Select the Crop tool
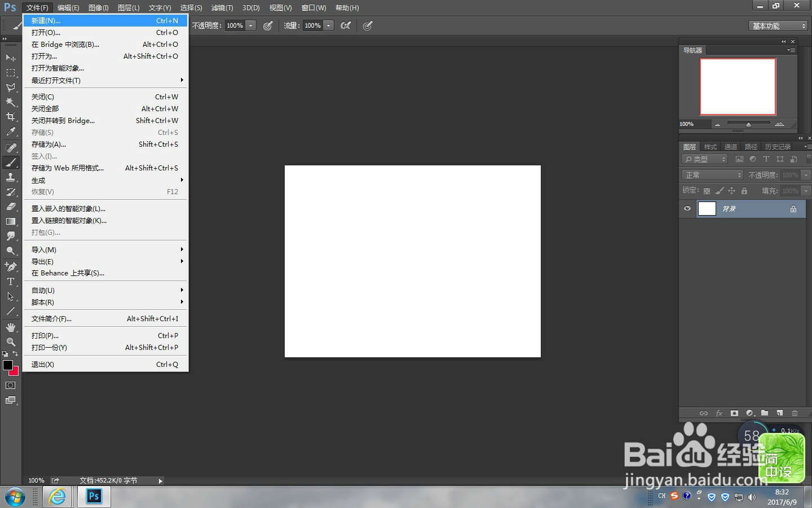812x508 pixels. [11, 117]
